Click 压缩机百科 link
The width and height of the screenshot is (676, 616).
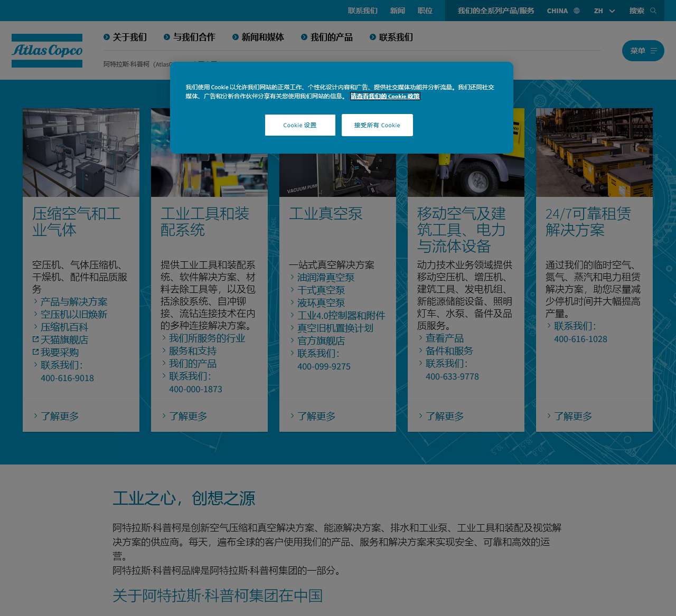tap(64, 327)
